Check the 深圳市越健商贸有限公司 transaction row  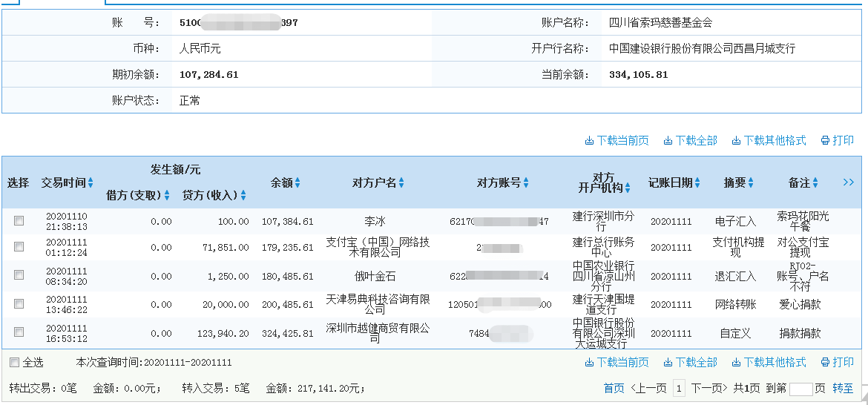point(19,332)
